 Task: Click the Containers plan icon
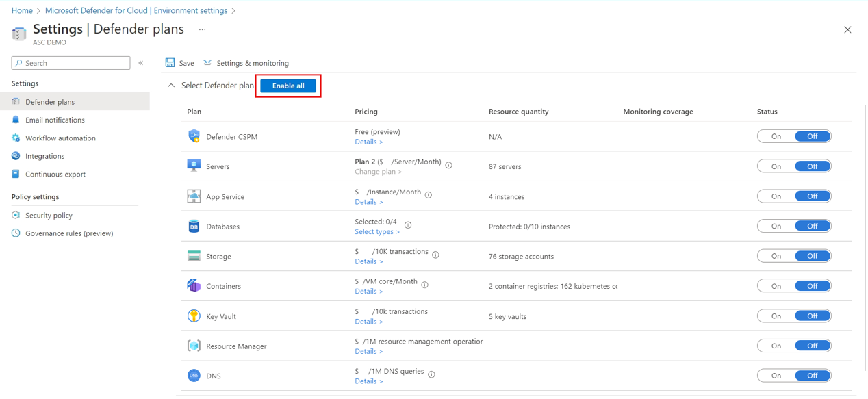(x=194, y=285)
